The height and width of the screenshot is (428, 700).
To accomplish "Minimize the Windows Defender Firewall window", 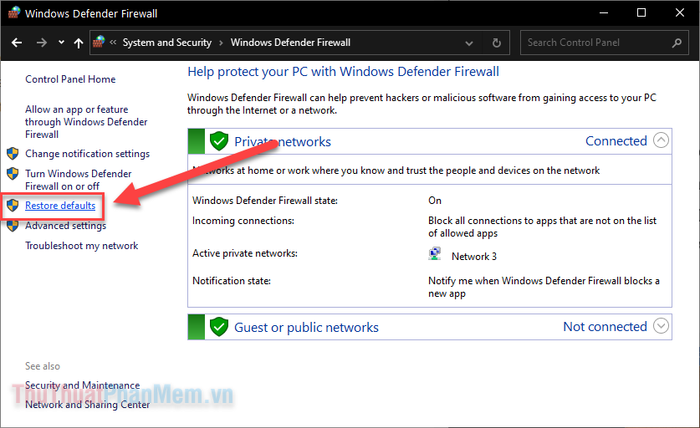I will click(604, 13).
